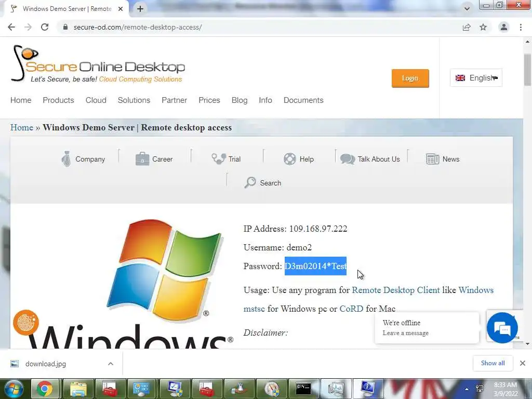The width and height of the screenshot is (532, 399).
Task: Share this page via address bar icon
Action: coord(467,27)
